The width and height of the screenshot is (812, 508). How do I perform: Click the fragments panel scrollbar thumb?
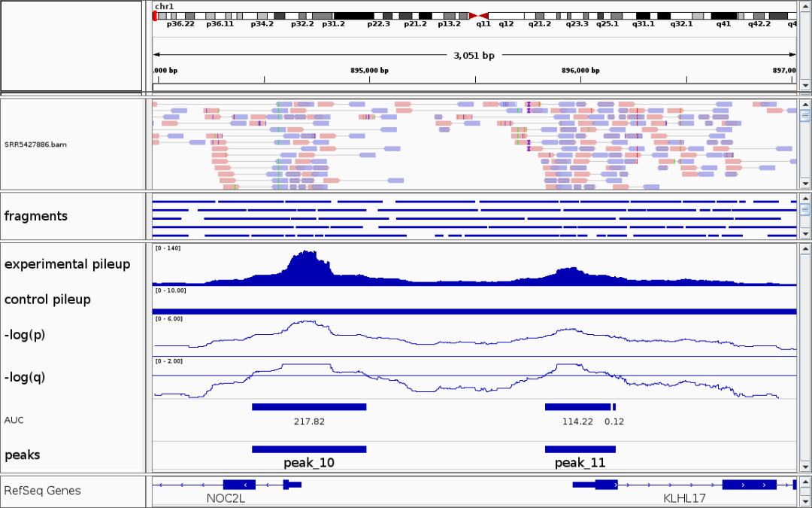tap(805, 210)
